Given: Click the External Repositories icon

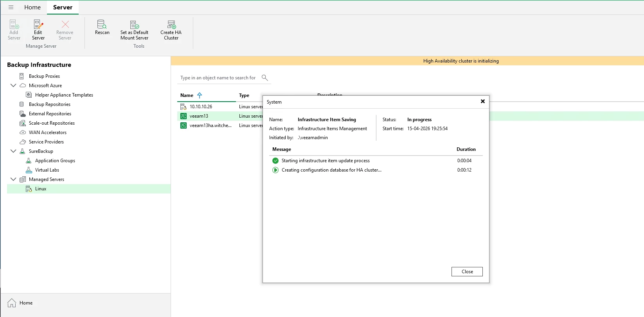Looking at the screenshot, I should point(23,114).
